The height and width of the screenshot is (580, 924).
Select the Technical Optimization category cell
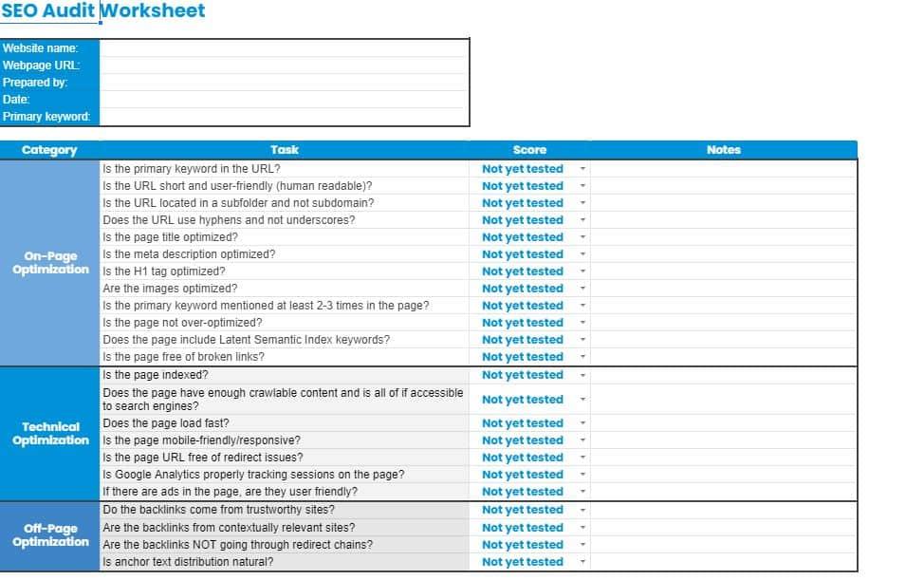tap(50, 434)
